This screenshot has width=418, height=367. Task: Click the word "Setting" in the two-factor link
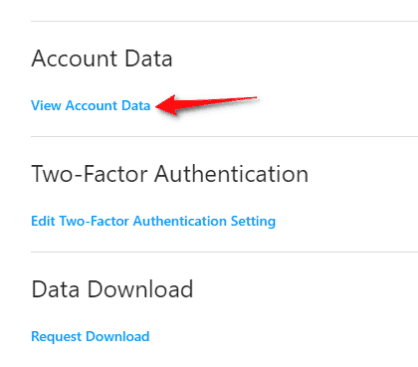click(253, 222)
